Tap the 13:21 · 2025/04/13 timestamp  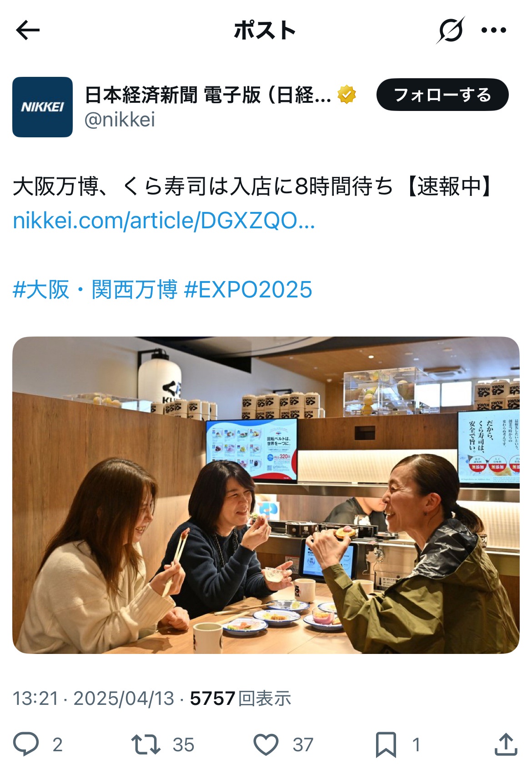[94, 699]
